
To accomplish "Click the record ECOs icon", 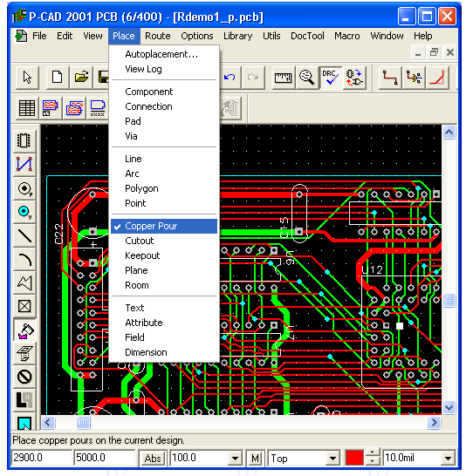I will [x=354, y=78].
